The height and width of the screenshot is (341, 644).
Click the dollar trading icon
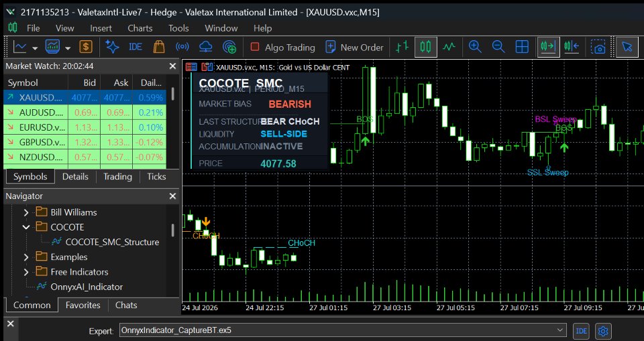coord(86,47)
